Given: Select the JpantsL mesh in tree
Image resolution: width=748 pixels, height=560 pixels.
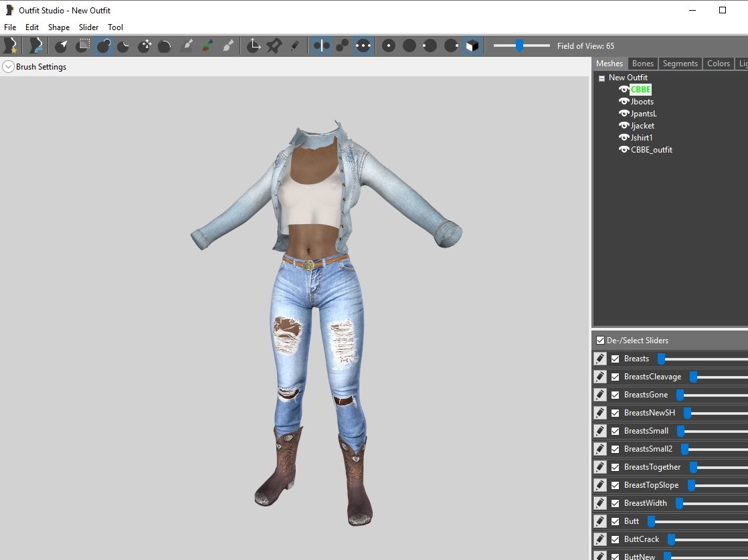Looking at the screenshot, I should click(x=644, y=114).
